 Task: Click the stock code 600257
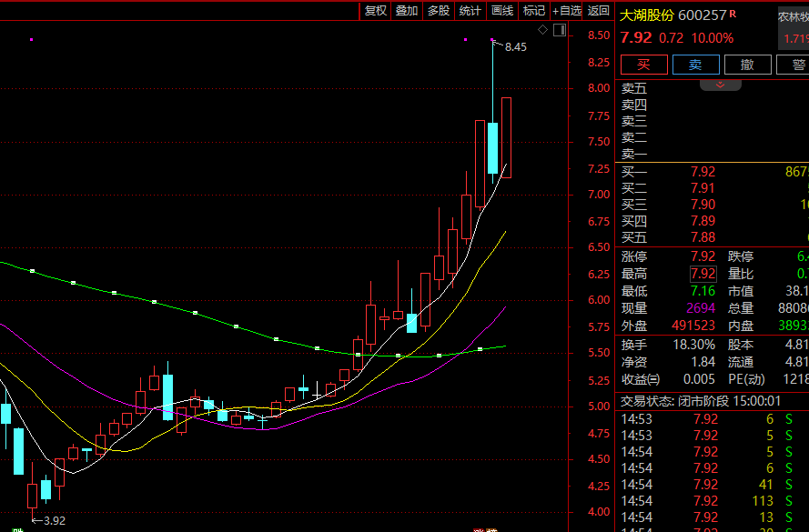[702, 15]
